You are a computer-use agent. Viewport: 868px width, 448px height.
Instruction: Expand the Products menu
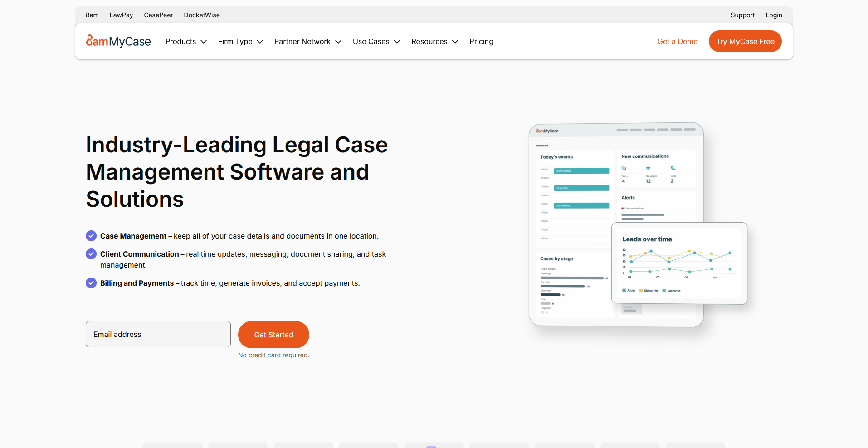(186, 41)
